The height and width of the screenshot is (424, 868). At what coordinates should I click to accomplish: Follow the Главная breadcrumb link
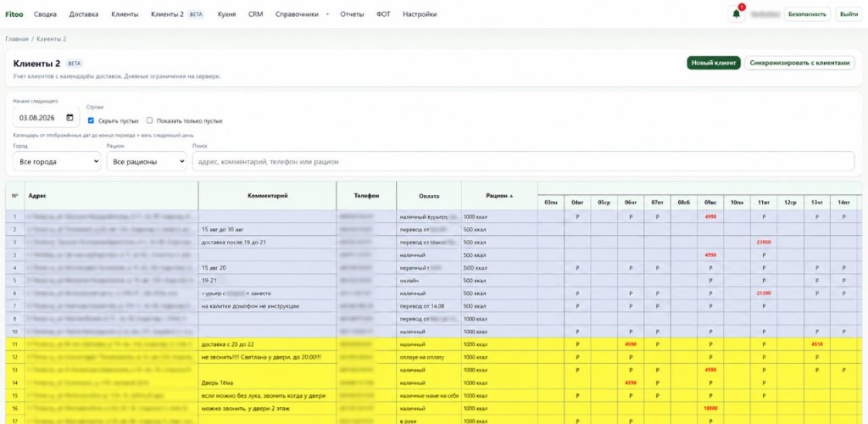tap(17, 39)
